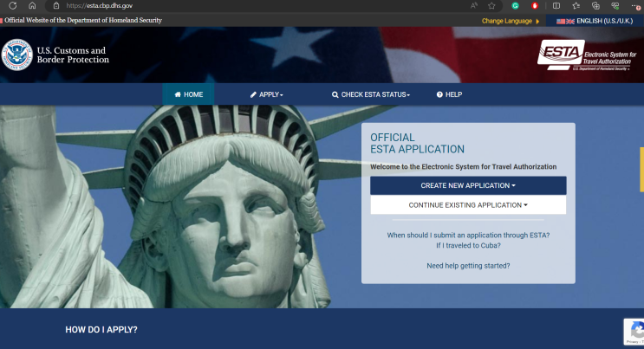Open the green Grammarly extension icon
Image resolution: width=644 pixels, height=349 pixels.
click(x=515, y=6)
